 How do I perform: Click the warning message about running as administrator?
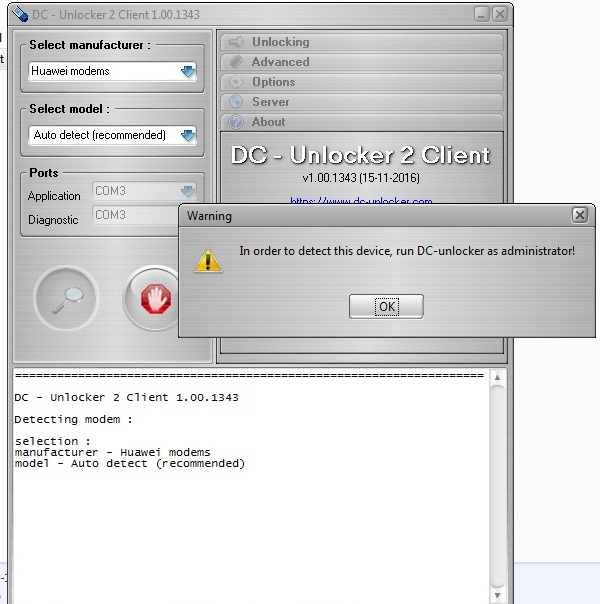tap(407, 251)
